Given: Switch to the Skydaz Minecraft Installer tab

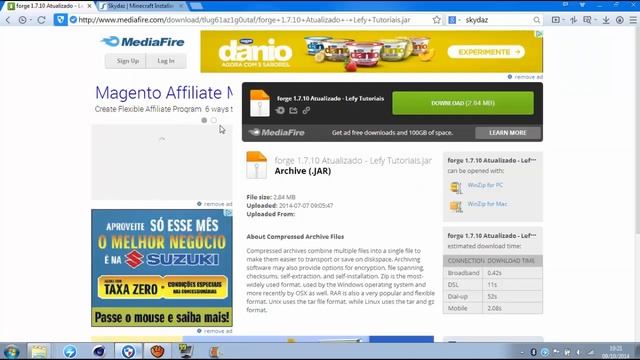Looking at the screenshot, I should (142, 6).
